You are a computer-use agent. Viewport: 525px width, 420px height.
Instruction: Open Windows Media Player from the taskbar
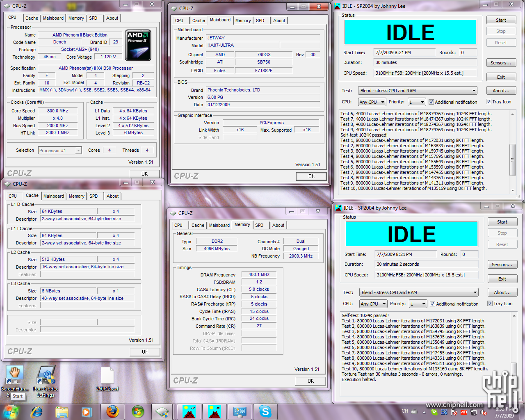[86, 411]
